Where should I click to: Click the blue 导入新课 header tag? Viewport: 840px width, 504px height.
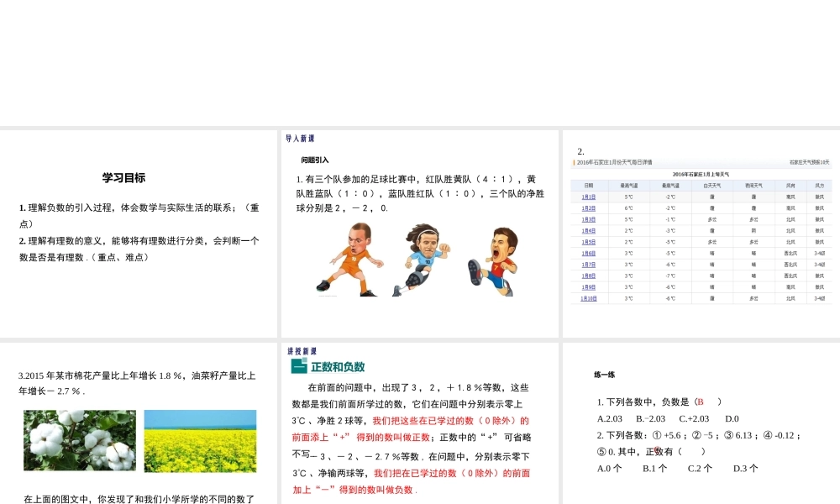298,138
